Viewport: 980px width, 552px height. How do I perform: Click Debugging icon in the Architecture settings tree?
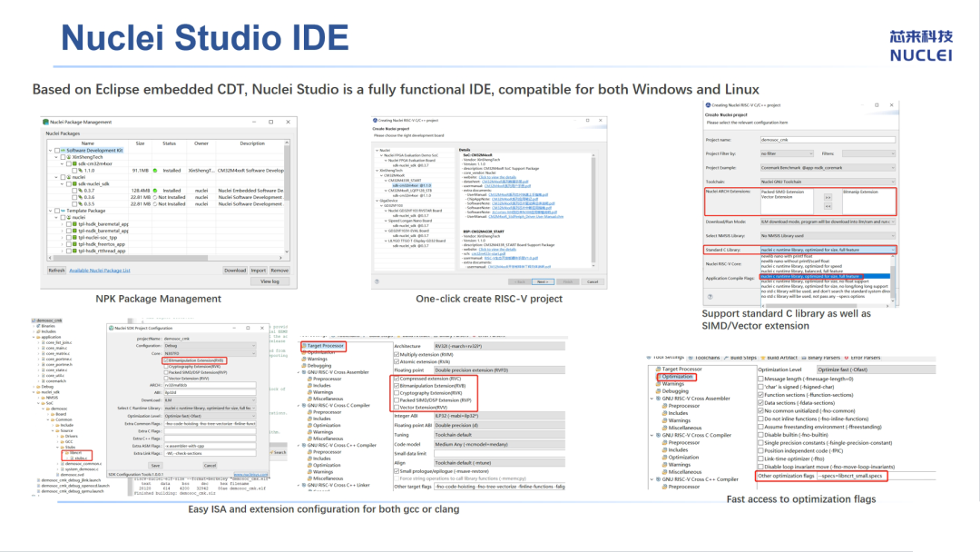click(304, 366)
